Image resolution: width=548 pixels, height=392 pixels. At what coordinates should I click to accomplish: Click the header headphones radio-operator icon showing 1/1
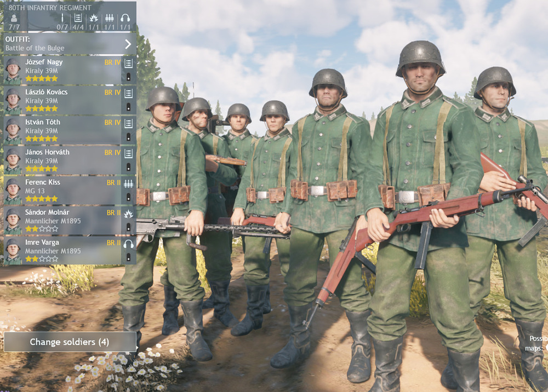[x=125, y=18]
